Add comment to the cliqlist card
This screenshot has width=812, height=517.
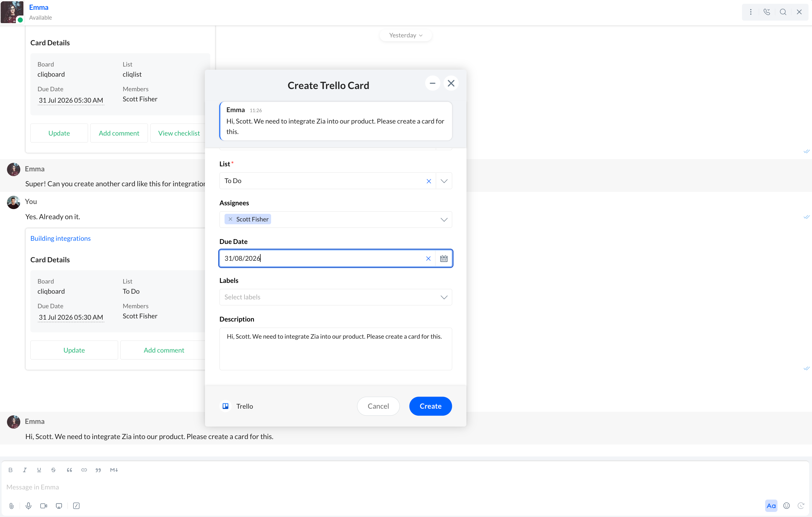tap(119, 133)
